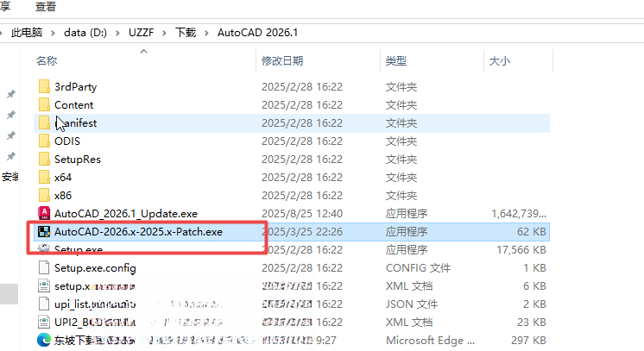The height and width of the screenshot is (351, 644).
Task: Expand chevron after UZZF breadcrumb
Action: pyautogui.click(x=164, y=33)
